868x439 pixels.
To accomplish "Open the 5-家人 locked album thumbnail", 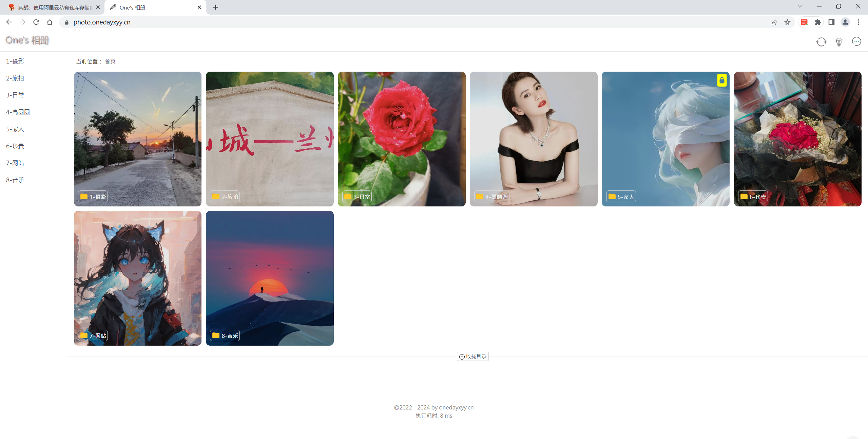I will tap(666, 139).
